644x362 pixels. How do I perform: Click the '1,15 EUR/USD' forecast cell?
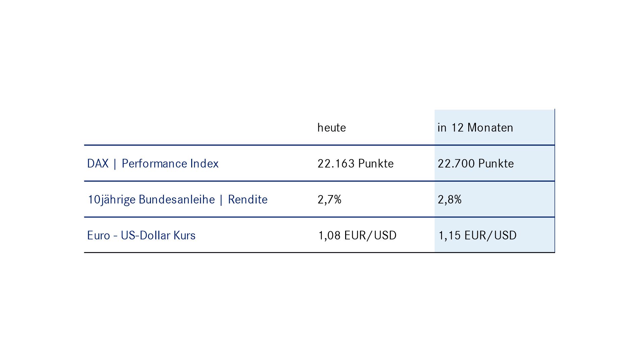pos(477,235)
